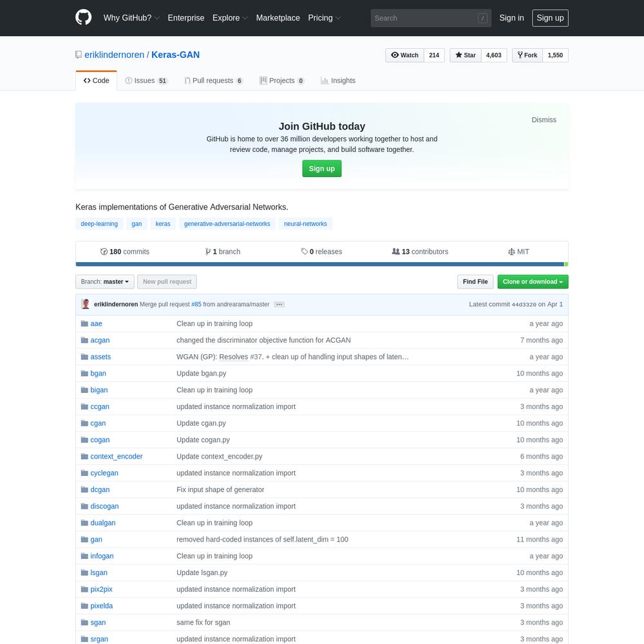Open the deep-learning topic tag

point(99,224)
